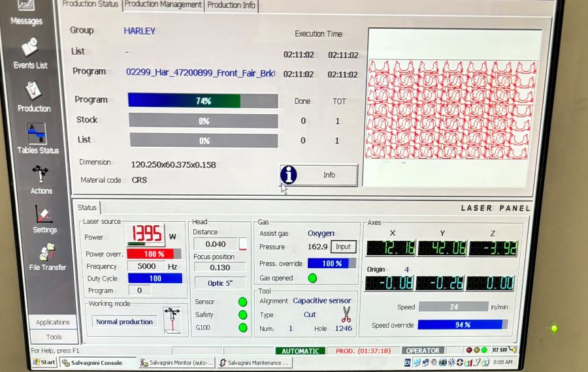Click the Safety green indicator light
The height and width of the screenshot is (372, 588).
pyautogui.click(x=242, y=315)
